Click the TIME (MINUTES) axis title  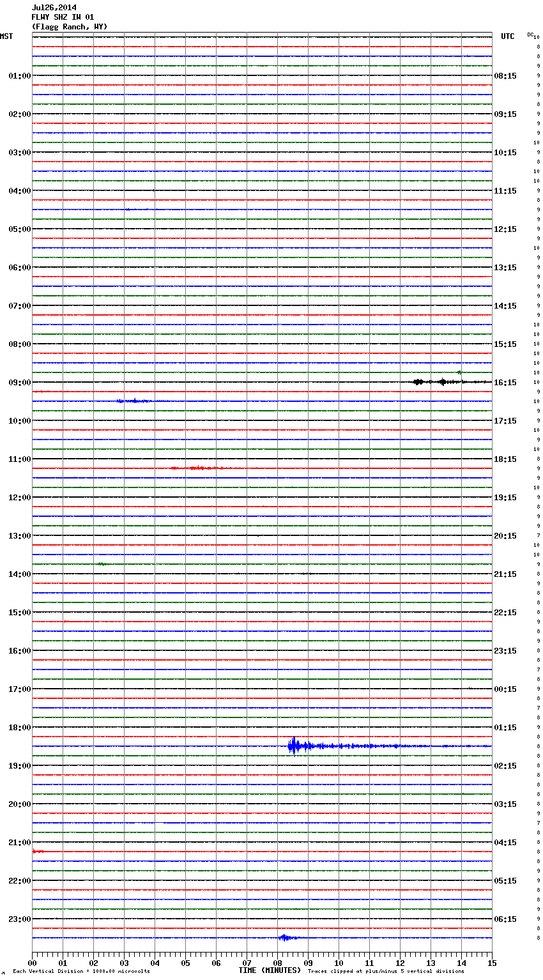(x=270, y=970)
